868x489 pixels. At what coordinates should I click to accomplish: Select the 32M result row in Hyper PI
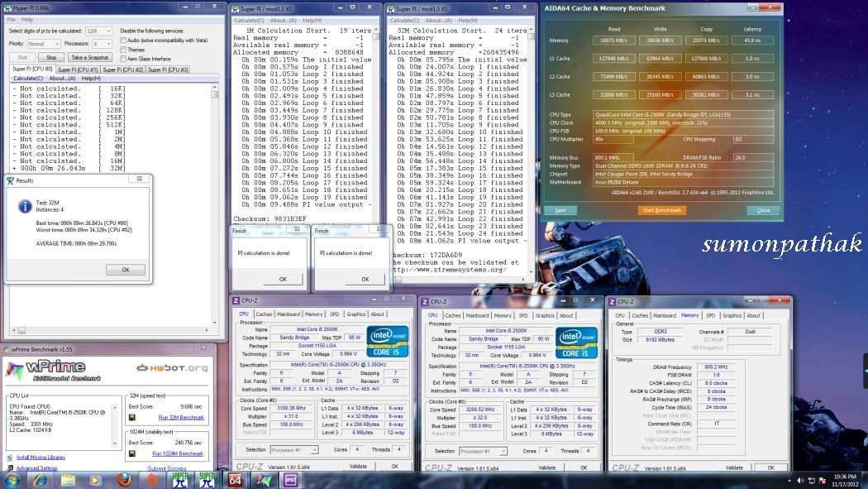(69, 168)
